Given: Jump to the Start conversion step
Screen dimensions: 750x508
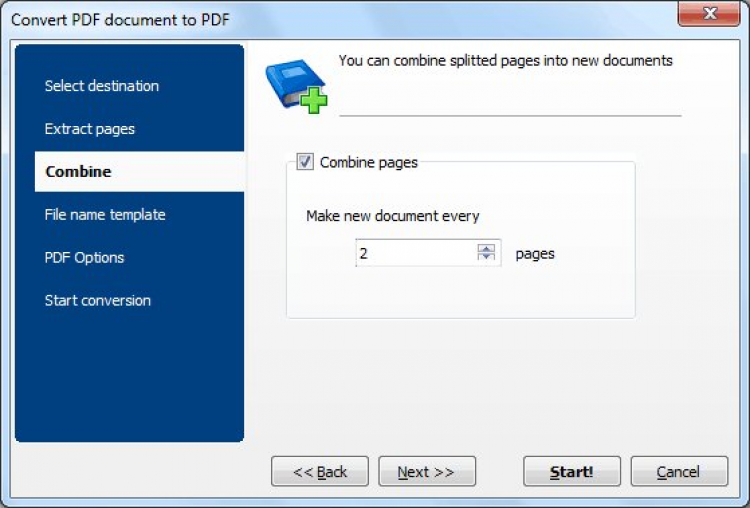Looking at the screenshot, I should point(97,301).
